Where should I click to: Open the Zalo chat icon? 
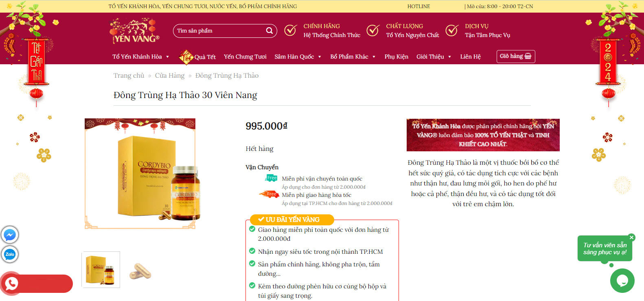pos(10,254)
